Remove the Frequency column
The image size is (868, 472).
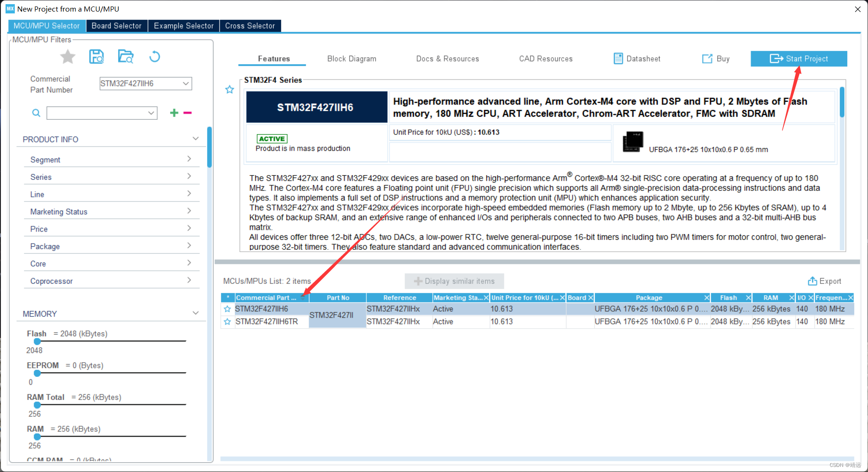(851, 298)
